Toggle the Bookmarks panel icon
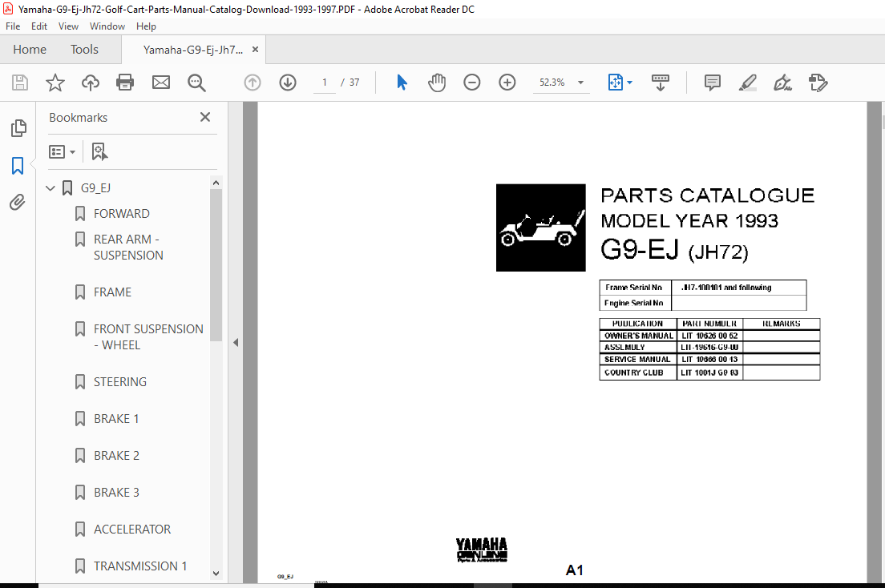This screenshot has width=885, height=588. pos(18,166)
